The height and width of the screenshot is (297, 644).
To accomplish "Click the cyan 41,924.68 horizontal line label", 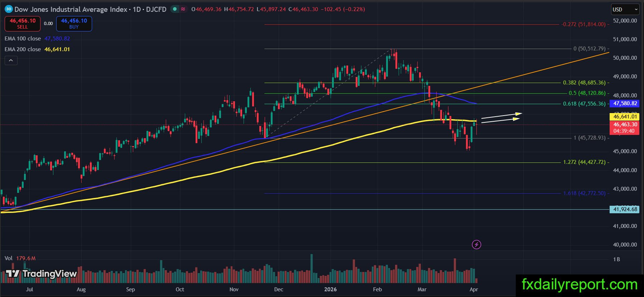I will (x=625, y=209).
